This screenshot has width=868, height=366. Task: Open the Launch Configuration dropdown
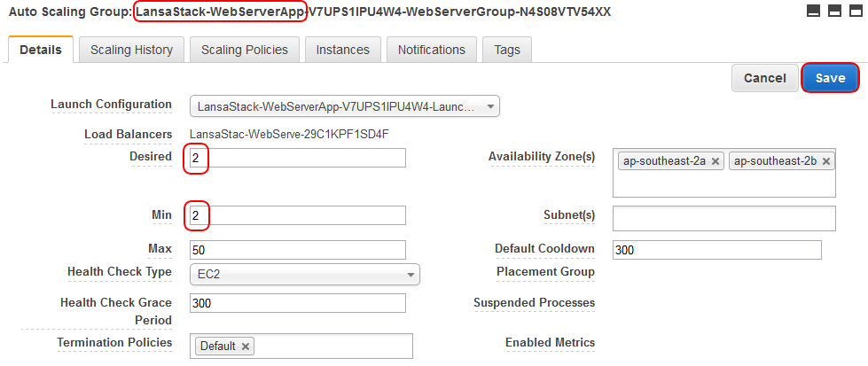pos(344,106)
